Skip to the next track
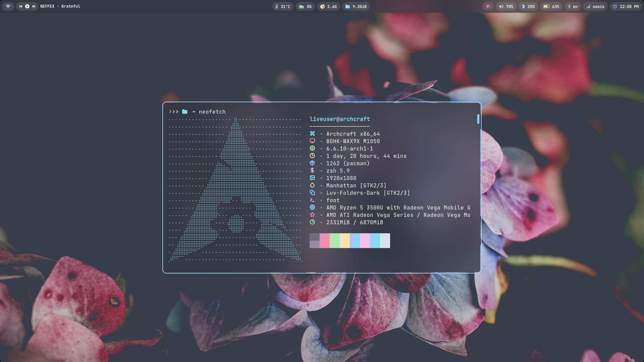The width and height of the screenshot is (644, 362). (x=34, y=6)
